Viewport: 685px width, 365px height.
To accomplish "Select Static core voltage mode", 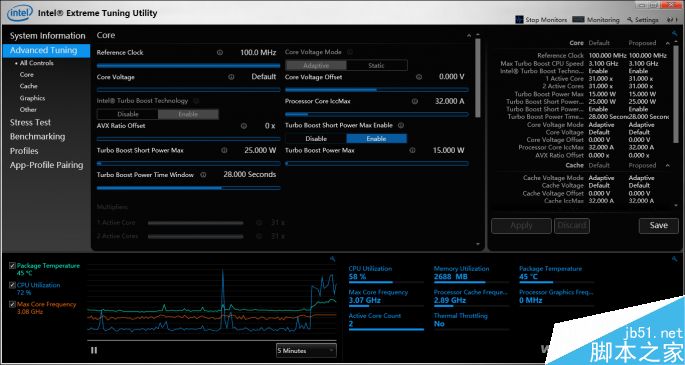I will (377, 65).
